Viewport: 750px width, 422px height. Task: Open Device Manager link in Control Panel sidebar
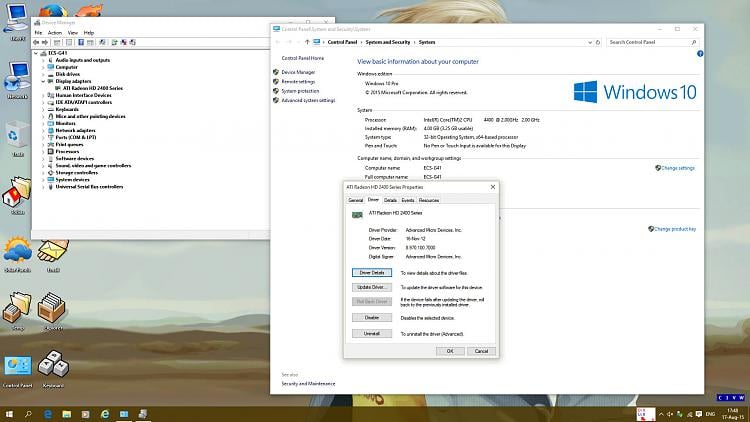[298, 72]
